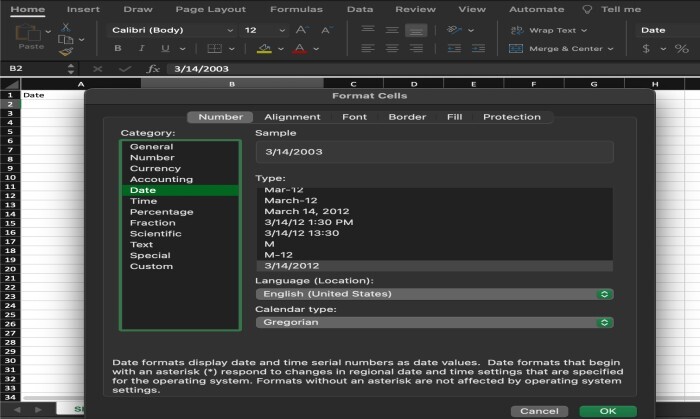Click the formula bar confirm checkmark
Viewport: 700px width, 419px height.
click(125, 69)
